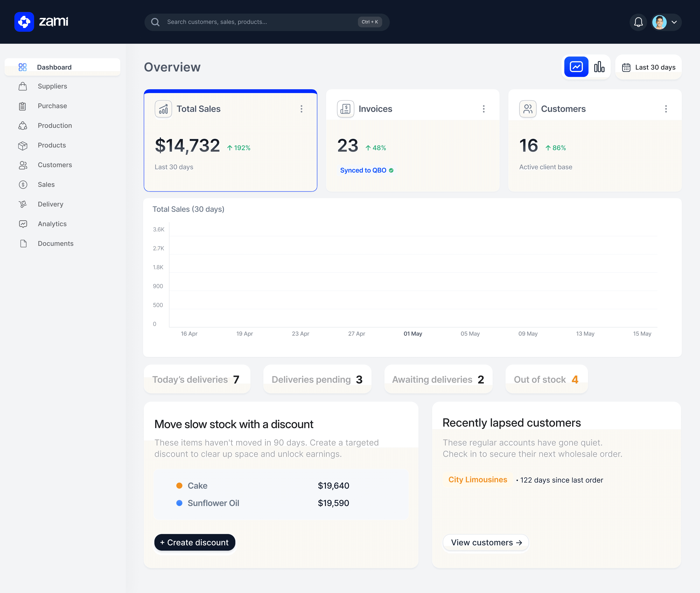
Task: Click the 48% invoices increase indicator
Action: point(376,148)
